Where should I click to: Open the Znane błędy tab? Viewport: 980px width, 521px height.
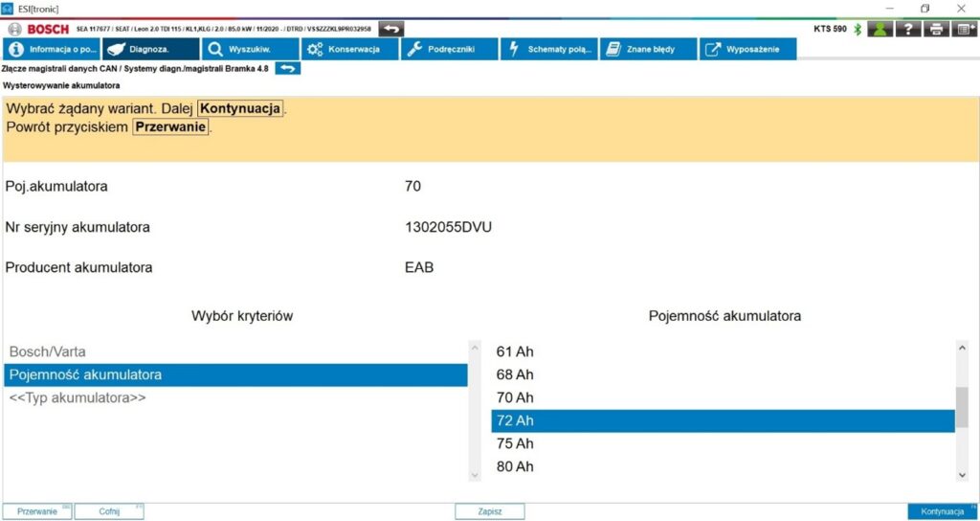pos(648,49)
